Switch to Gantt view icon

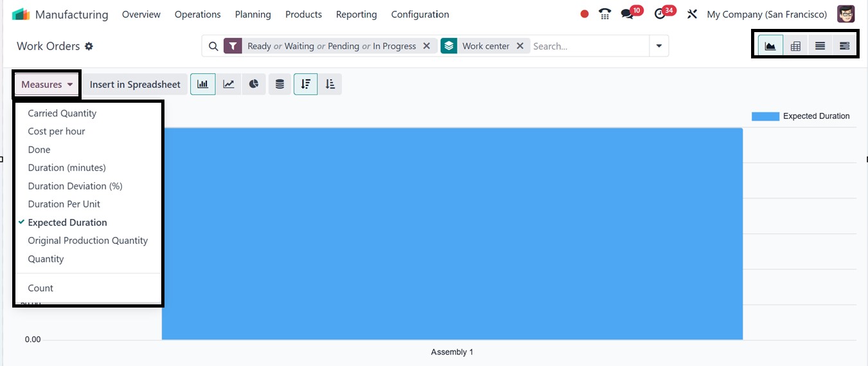844,46
